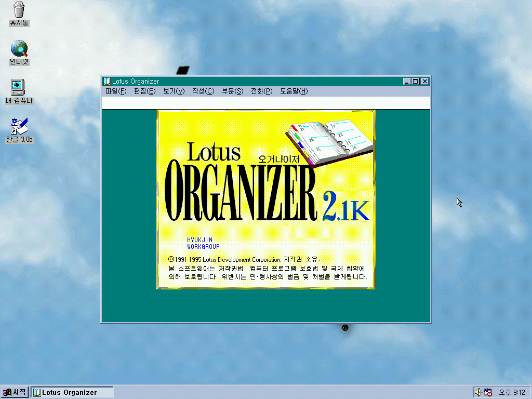Open the 도움말(H) menu
This screenshot has width=532, height=399.
(x=294, y=91)
